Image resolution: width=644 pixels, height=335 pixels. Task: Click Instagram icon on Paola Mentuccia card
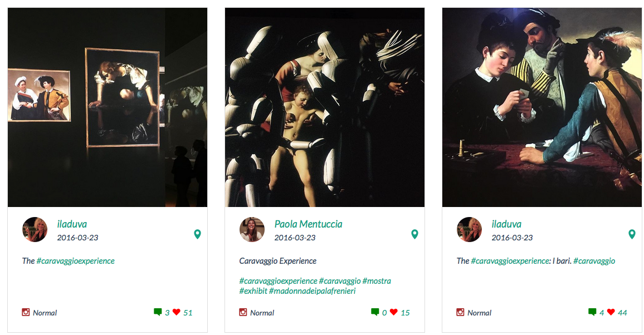[243, 312]
